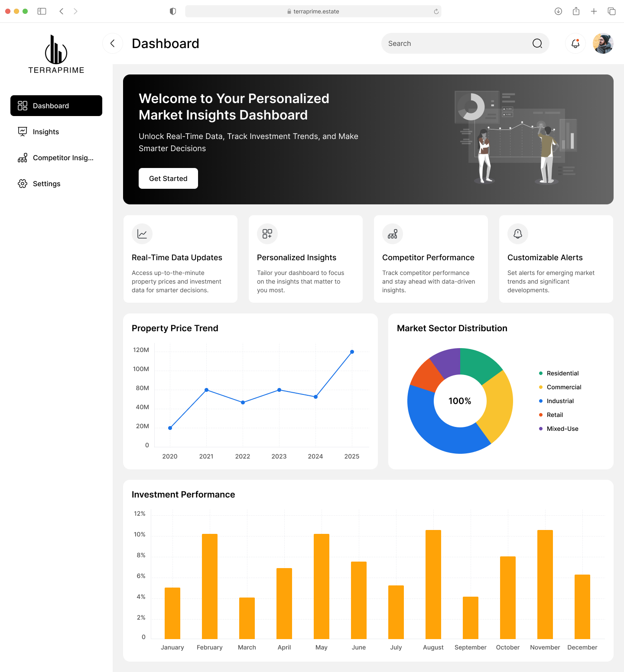The width and height of the screenshot is (624, 672).
Task: Open Settings in the sidebar
Action: pos(56,184)
